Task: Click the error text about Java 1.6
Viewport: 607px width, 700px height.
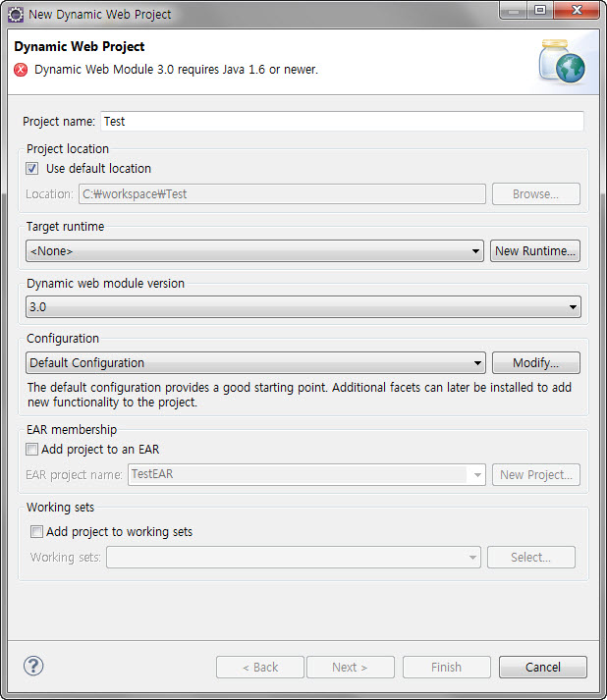Action: pos(177,70)
